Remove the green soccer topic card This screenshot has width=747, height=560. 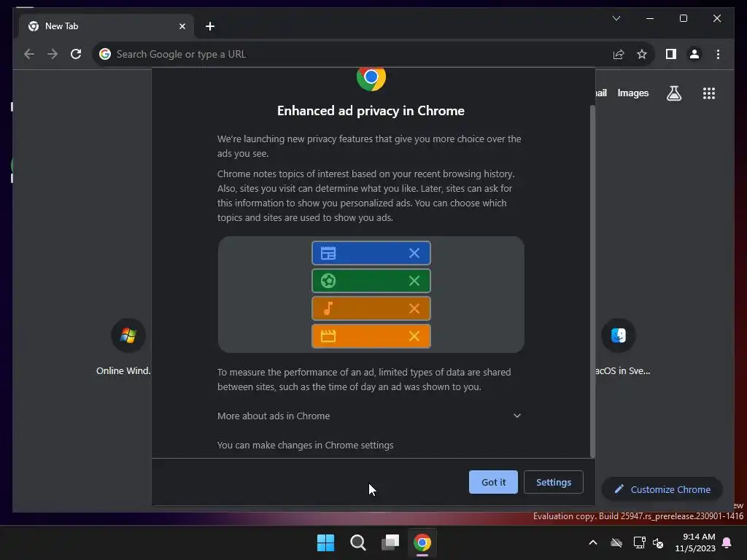pos(414,281)
